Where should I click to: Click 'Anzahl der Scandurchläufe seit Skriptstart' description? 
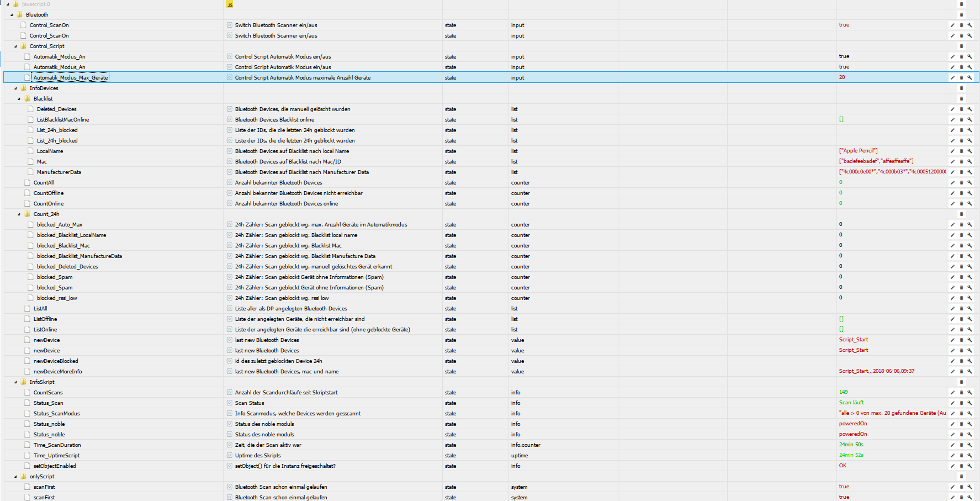pos(286,393)
